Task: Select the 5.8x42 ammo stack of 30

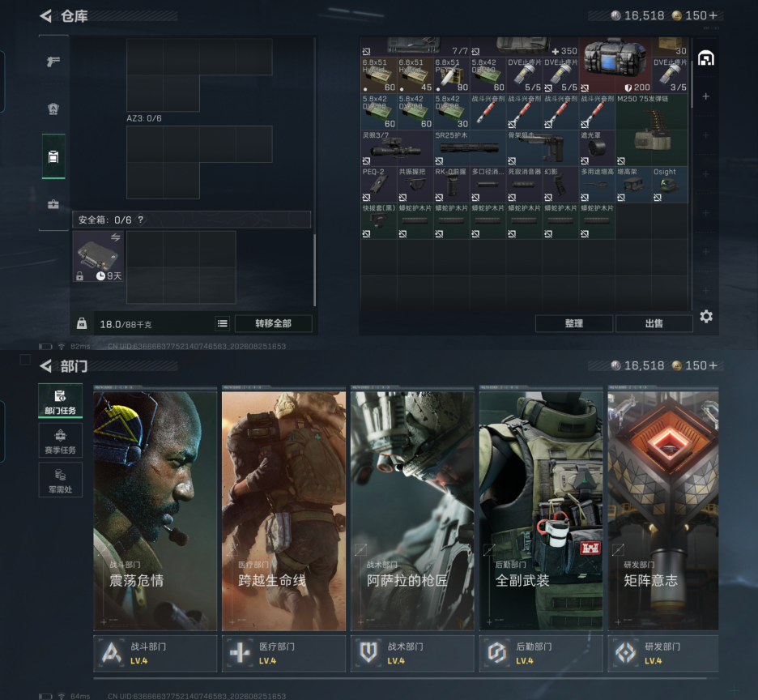Action: coord(452,112)
